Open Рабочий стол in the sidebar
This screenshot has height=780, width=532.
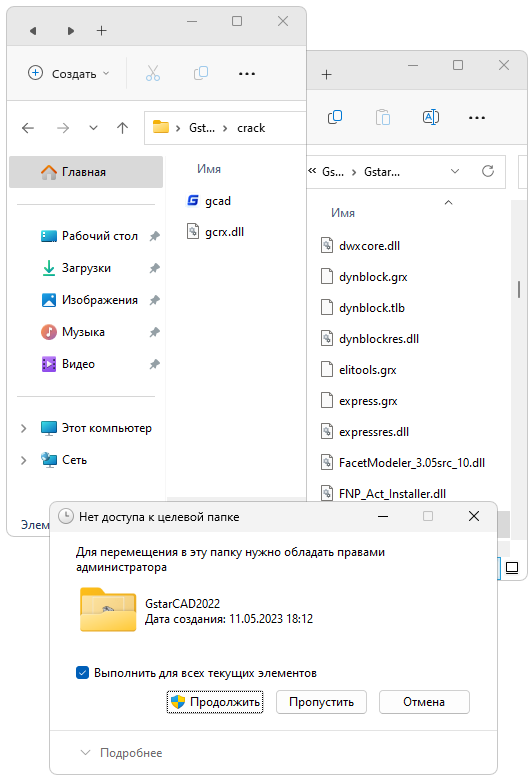(100, 236)
